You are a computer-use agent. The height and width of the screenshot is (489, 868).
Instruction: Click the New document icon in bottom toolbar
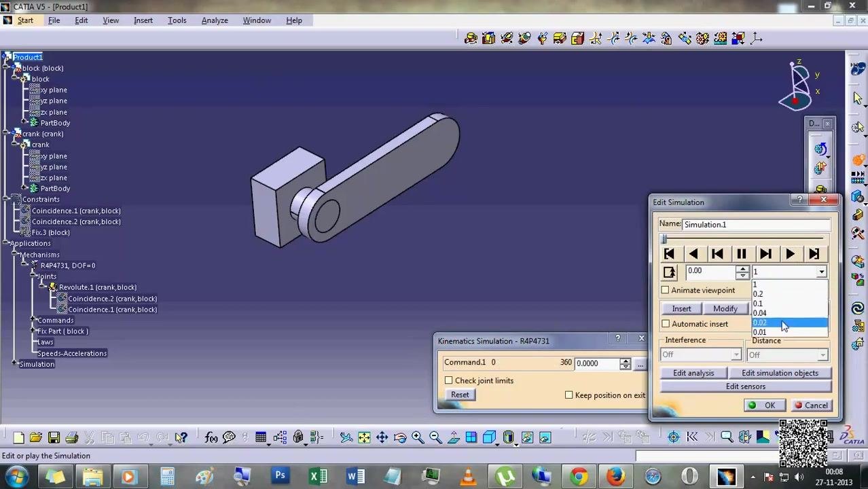pyautogui.click(x=18, y=438)
